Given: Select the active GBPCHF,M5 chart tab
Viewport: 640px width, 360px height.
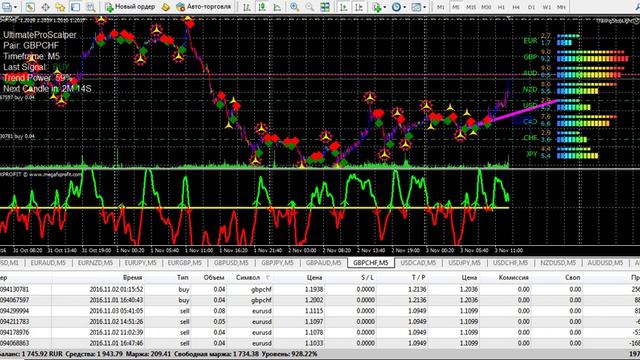Looking at the screenshot, I should pos(371,263).
